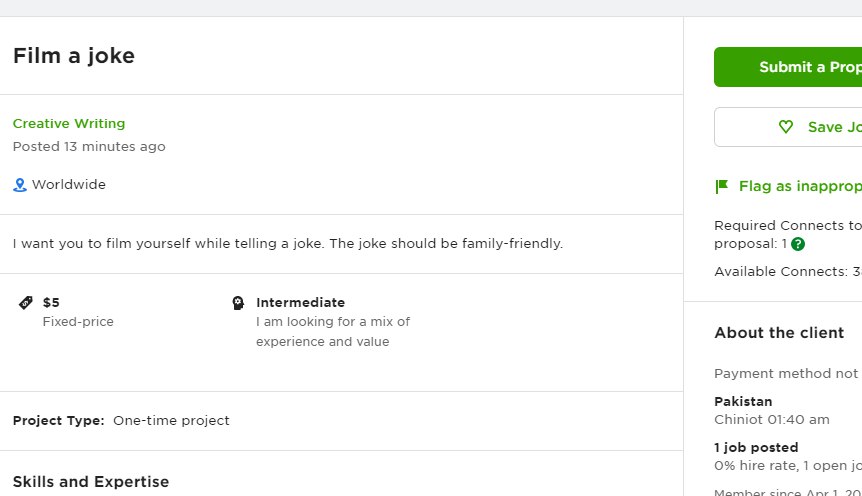Screen dimensions: 862x496
Task: Click the Pakistan client location
Action: (743, 401)
